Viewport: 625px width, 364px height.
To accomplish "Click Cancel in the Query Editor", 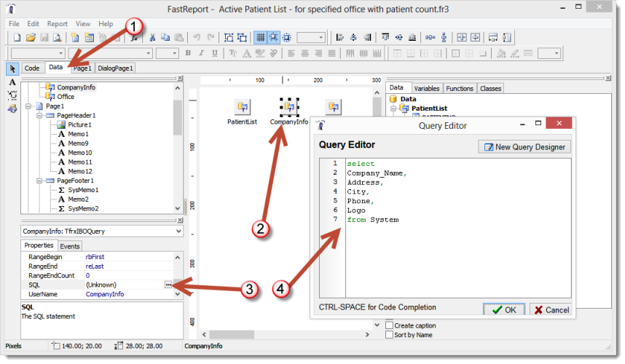I will 551,310.
